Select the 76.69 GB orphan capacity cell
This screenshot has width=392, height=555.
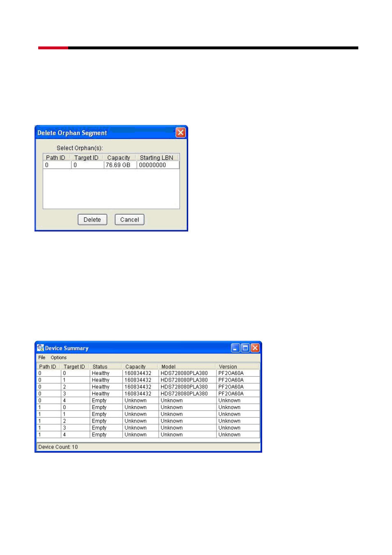120,165
